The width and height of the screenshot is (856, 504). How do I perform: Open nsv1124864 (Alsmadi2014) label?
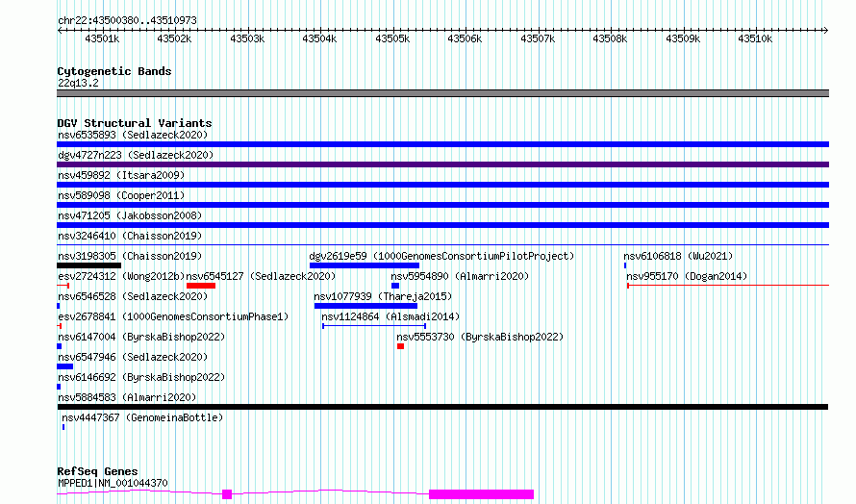(390, 316)
